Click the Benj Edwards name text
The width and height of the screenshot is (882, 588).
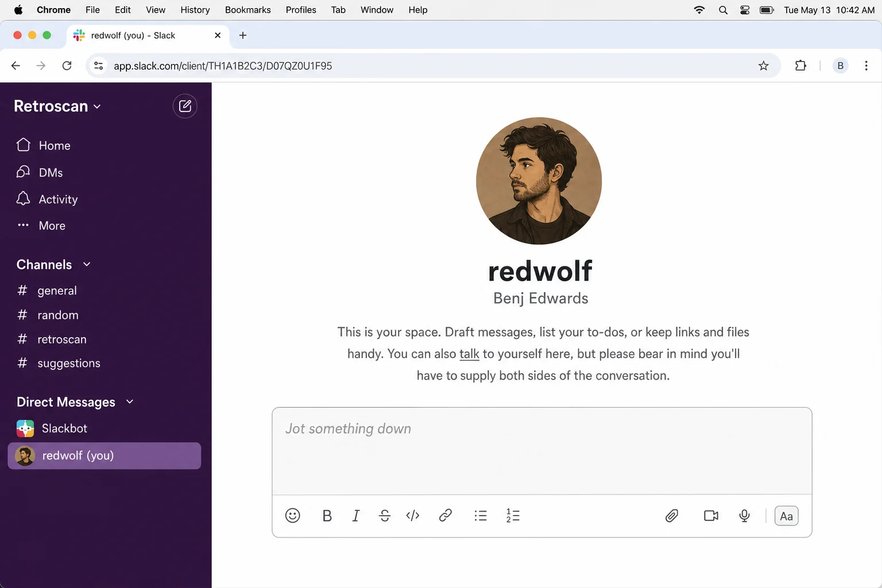click(541, 299)
